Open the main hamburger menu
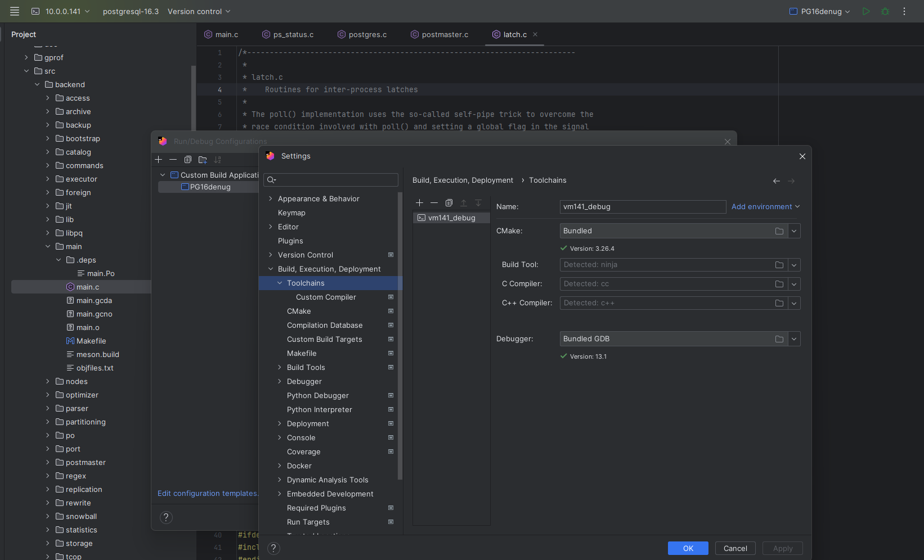The height and width of the screenshot is (560, 924). [x=15, y=11]
